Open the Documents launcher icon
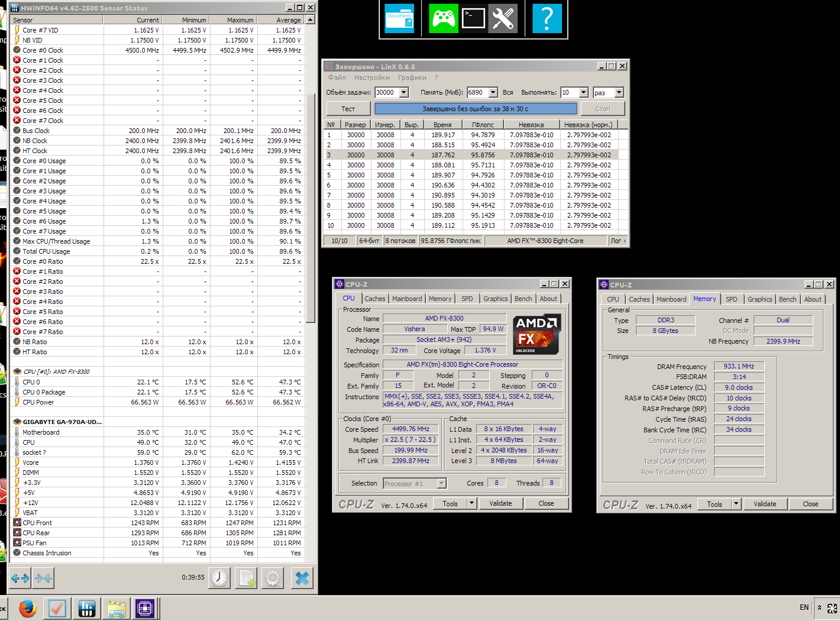 399,18
